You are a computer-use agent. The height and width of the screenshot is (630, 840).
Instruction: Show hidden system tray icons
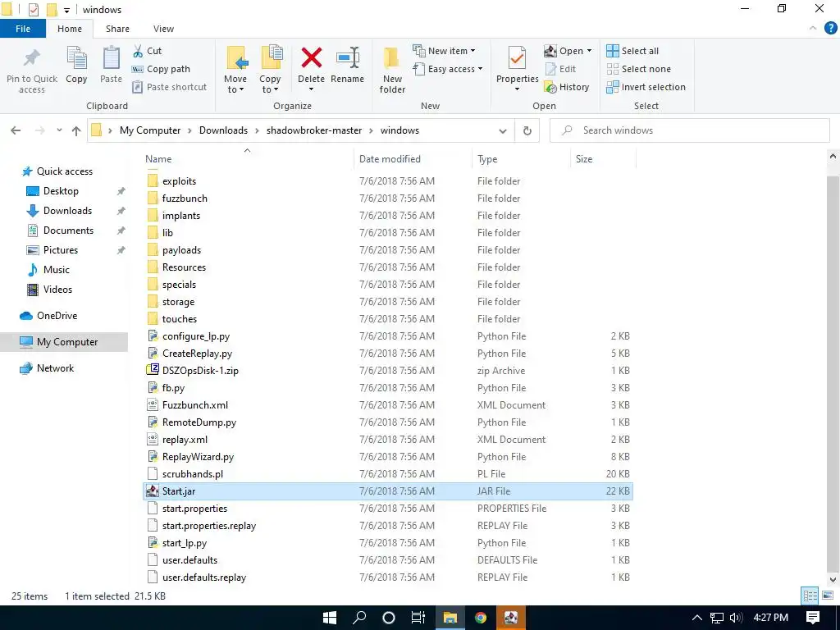pyautogui.click(x=697, y=618)
